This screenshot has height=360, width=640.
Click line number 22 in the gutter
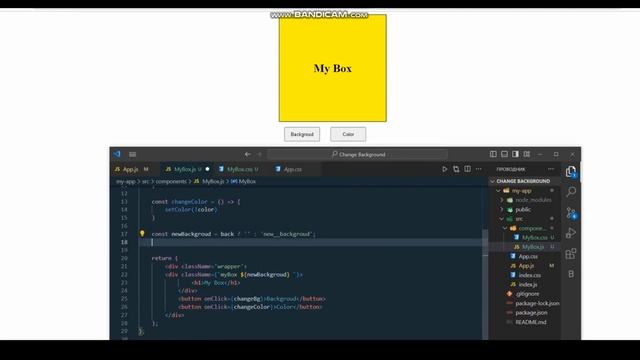tap(124, 274)
